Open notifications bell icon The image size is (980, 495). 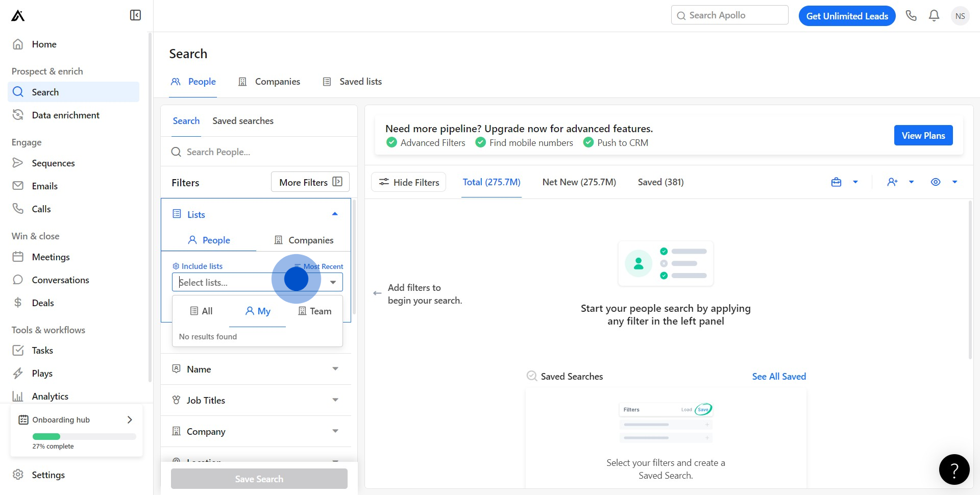934,16
